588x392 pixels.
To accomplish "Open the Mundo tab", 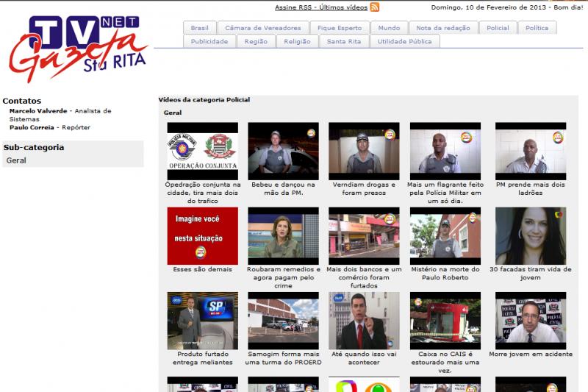I will click(x=389, y=28).
